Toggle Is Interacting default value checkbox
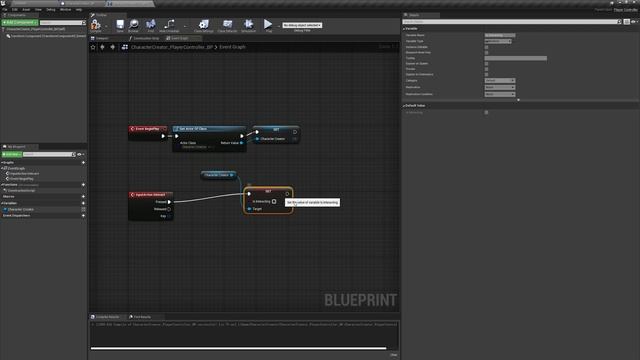Viewport: 640px width, 360px height. coord(486,112)
